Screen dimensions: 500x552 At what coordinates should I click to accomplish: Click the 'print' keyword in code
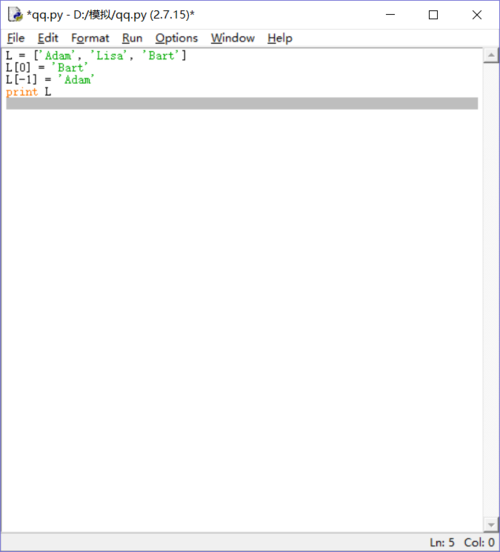pyautogui.click(x=21, y=92)
